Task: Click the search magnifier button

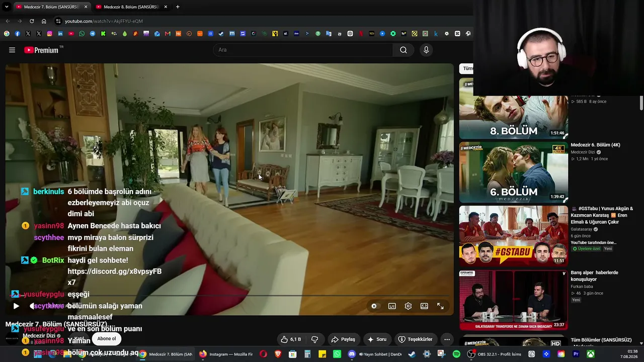Action: coord(404,50)
